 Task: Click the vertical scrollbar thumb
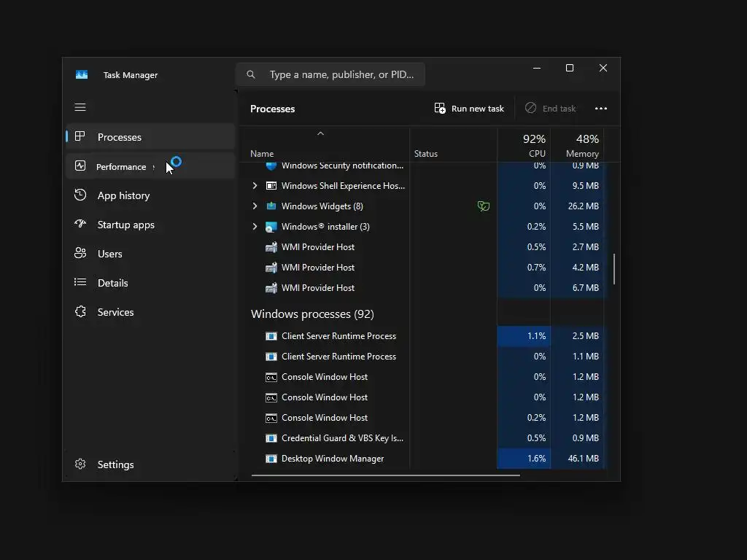[x=614, y=269]
